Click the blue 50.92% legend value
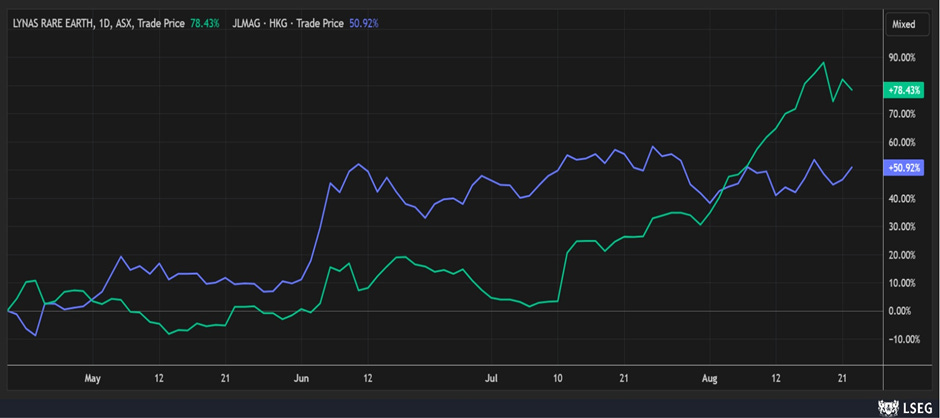This screenshot has width=940, height=418. tap(364, 23)
